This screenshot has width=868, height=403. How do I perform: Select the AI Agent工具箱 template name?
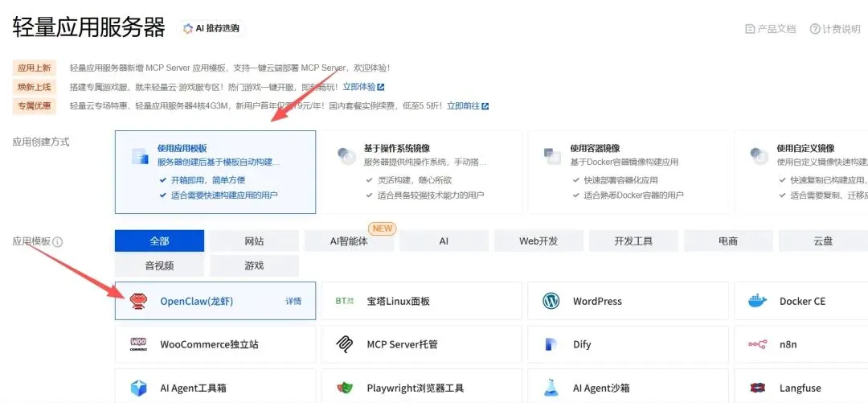click(x=193, y=388)
